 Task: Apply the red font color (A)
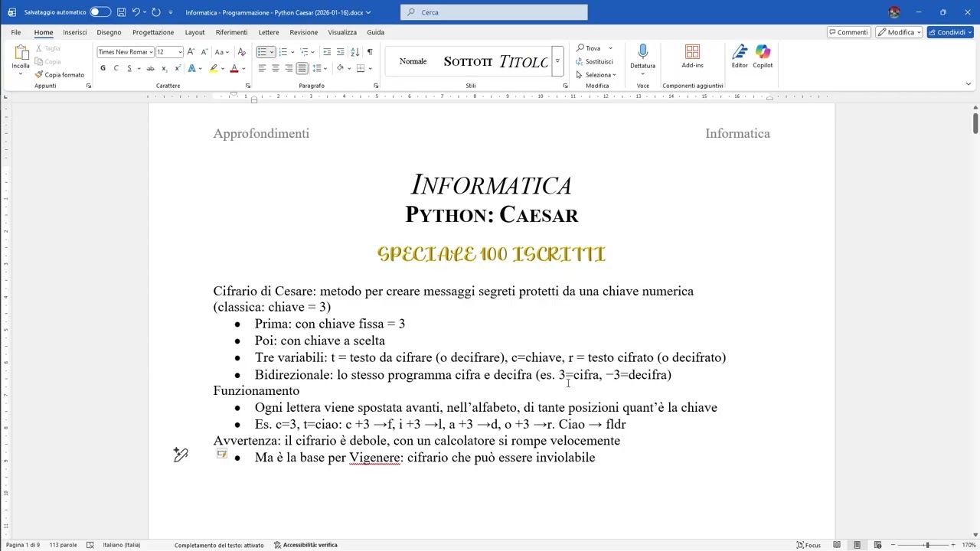(x=234, y=68)
